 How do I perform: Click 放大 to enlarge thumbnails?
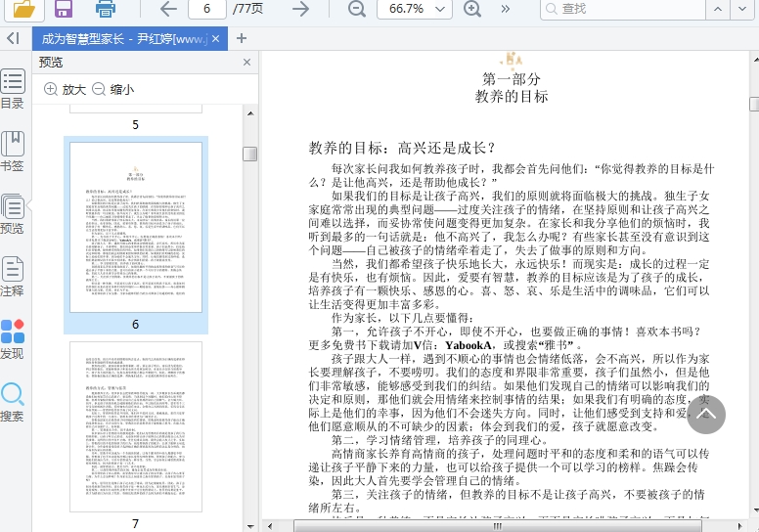click(x=66, y=89)
